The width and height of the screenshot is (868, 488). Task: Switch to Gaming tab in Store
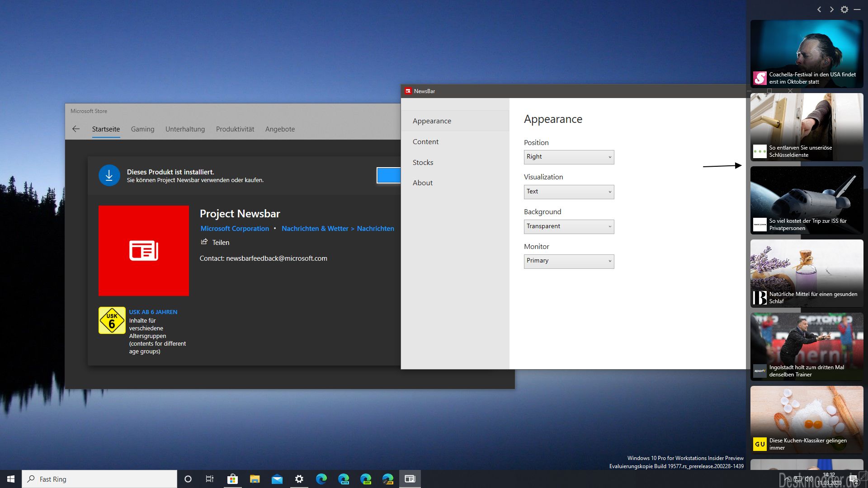[142, 129]
